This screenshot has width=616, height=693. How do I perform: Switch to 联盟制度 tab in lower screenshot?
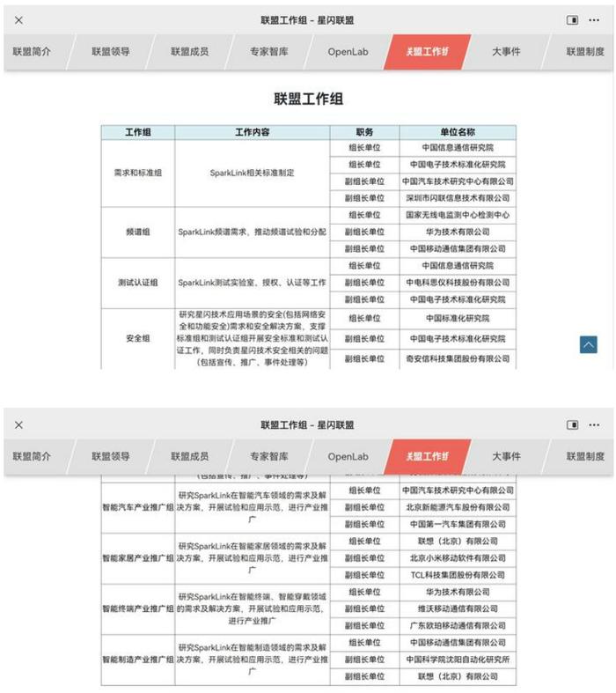585,456
